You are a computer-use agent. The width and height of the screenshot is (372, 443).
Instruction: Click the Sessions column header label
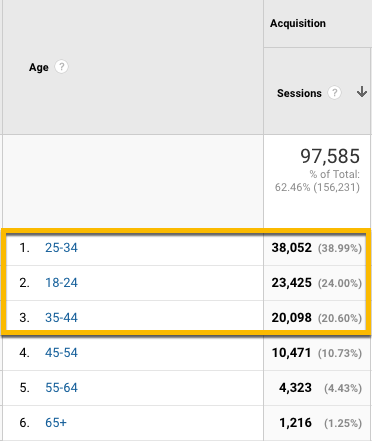click(299, 93)
